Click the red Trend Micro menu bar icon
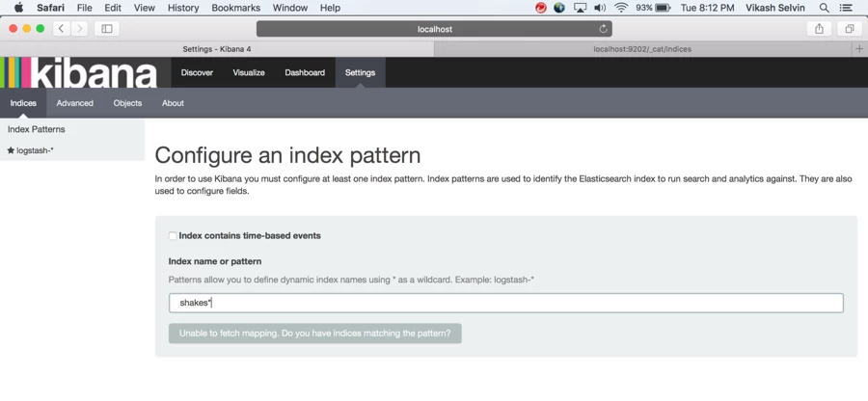The height and width of the screenshot is (401, 868). (541, 8)
